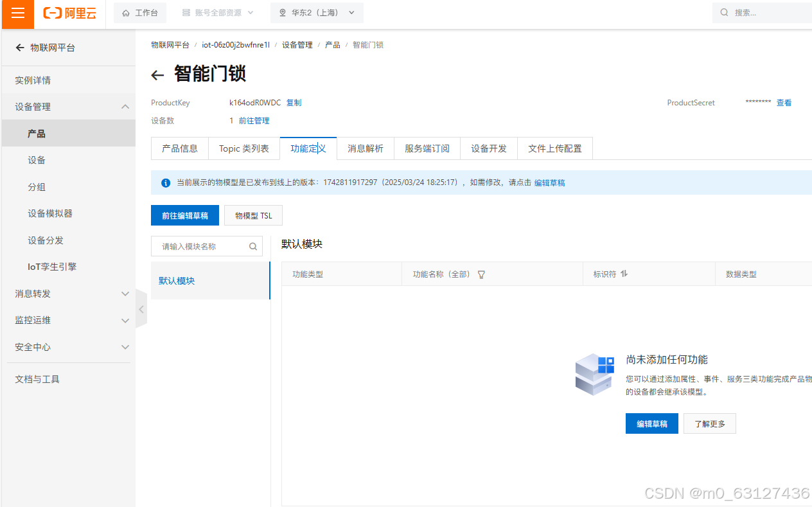This screenshot has width=812, height=507.
Task: Click the info icon in the blue banner
Action: 166,183
